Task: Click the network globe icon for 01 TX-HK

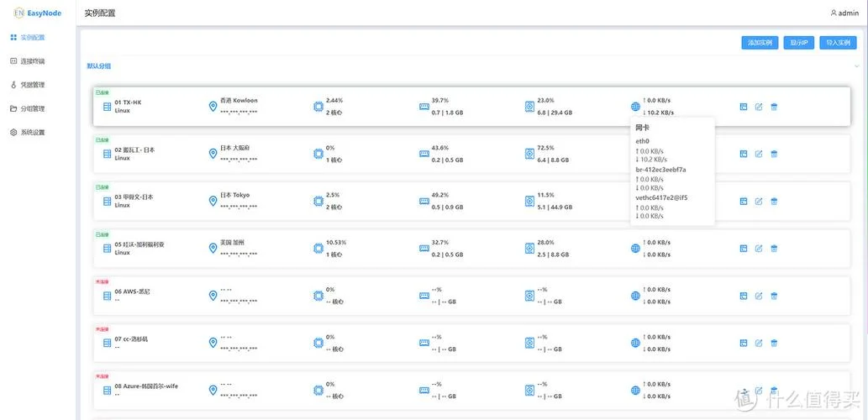Action: 635,107
